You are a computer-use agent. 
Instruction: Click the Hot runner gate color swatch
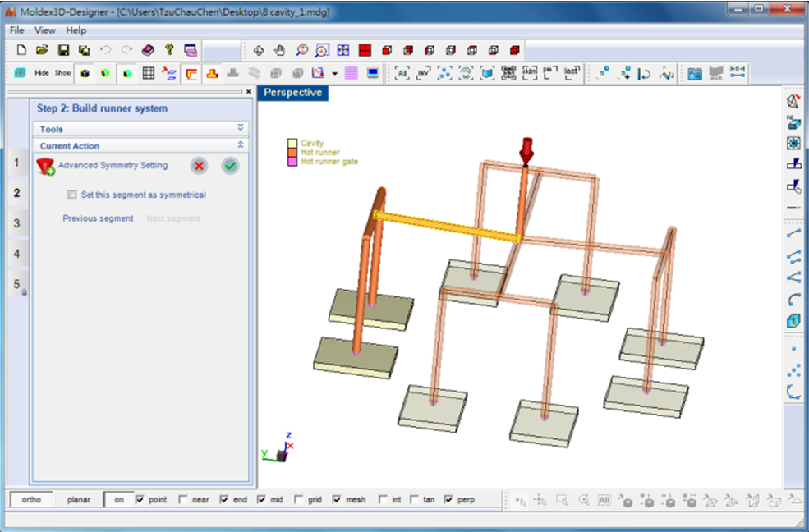[292, 162]
